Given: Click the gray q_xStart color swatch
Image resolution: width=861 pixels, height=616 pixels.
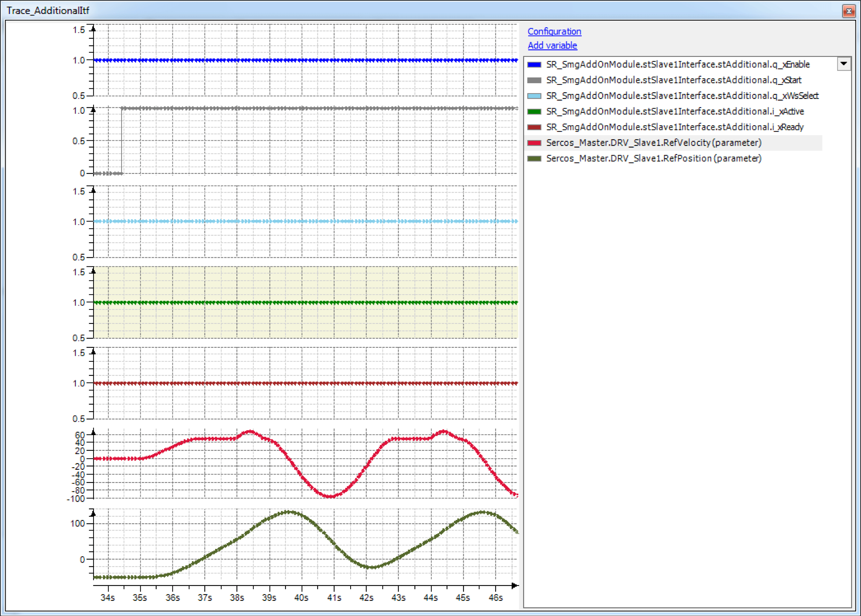Looking at the screenshot, I should click(534, 80).
